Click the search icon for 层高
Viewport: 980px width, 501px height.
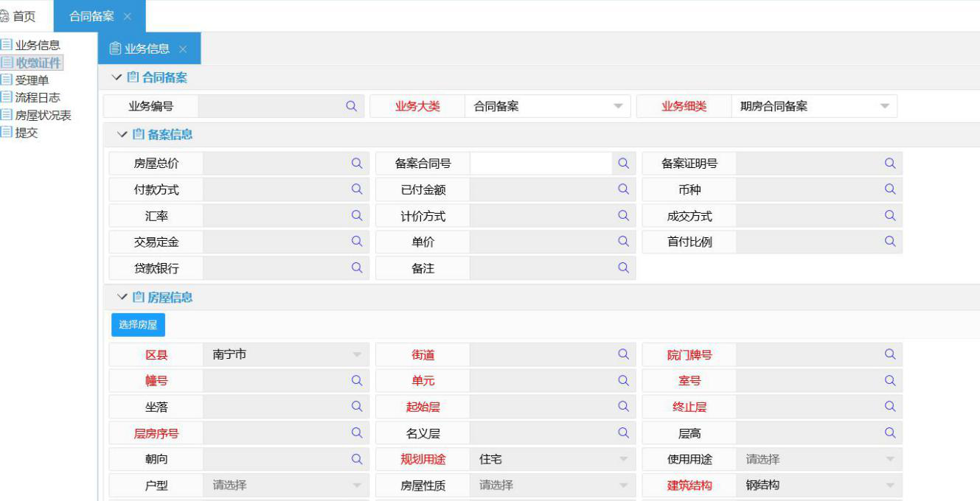[x=890, y=433]
